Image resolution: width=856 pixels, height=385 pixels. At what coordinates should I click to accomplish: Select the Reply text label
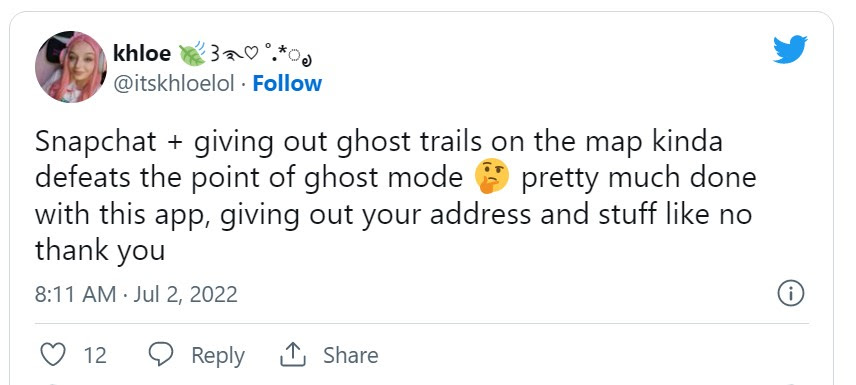[218, 356]
